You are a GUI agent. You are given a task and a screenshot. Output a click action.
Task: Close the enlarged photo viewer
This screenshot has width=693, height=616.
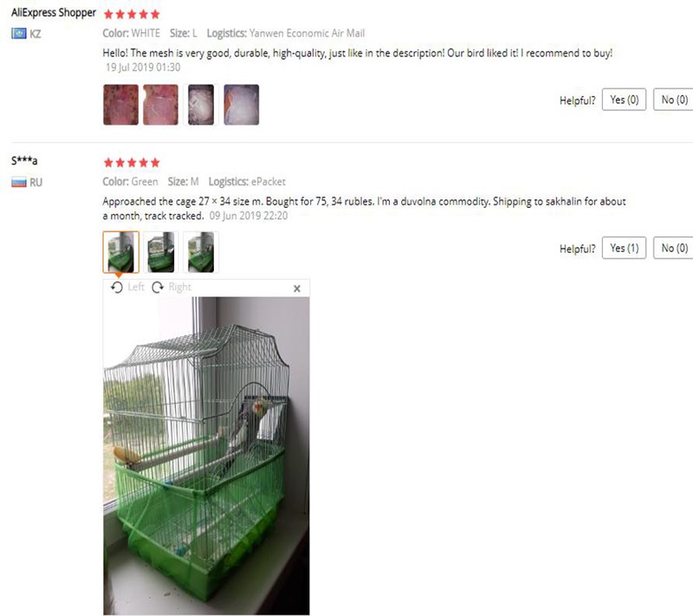(x=297, y=289)
